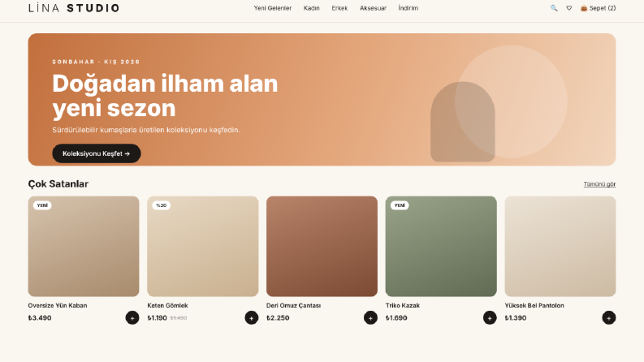The width and height of the screenshot is (644, 362).
Task: Open Deri Omuz Çantası product image
Action: [322, 246]
